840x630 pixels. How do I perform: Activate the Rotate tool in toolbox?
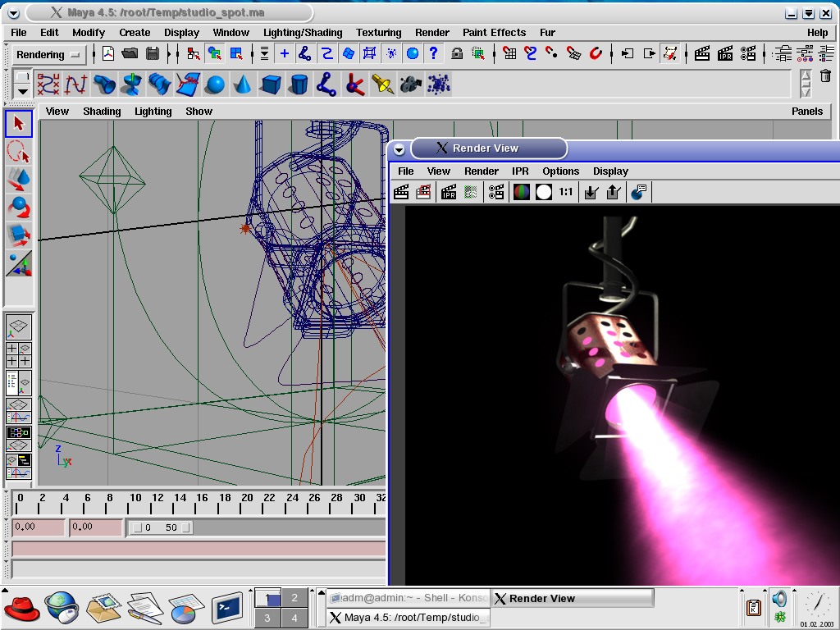coord(19,208)
